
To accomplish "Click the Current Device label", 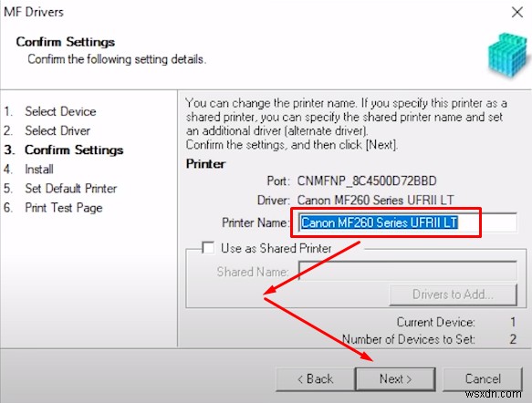I will [435, 322].
